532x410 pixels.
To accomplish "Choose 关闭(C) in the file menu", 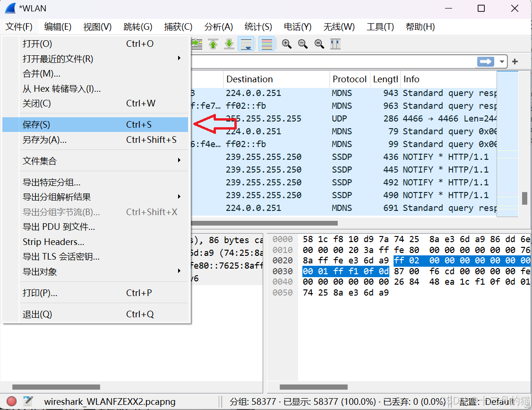I will click(x=95, y=103).
